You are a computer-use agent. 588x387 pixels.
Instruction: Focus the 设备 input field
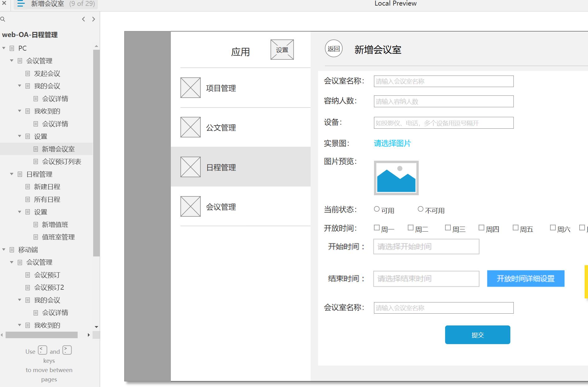point(444,123)
